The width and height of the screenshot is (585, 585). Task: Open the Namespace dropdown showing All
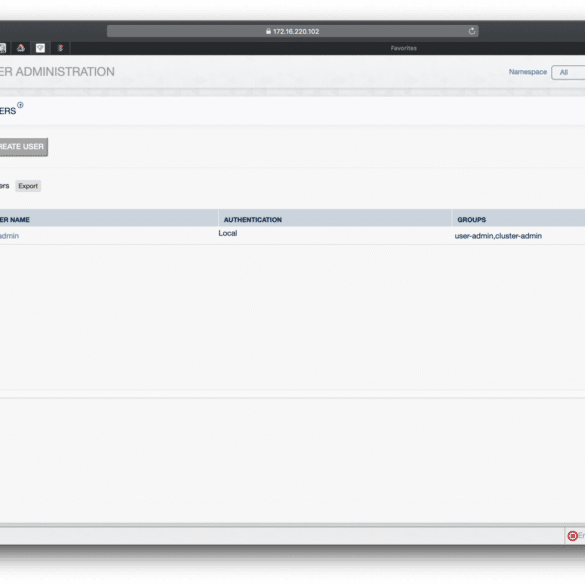click(568, 72)
